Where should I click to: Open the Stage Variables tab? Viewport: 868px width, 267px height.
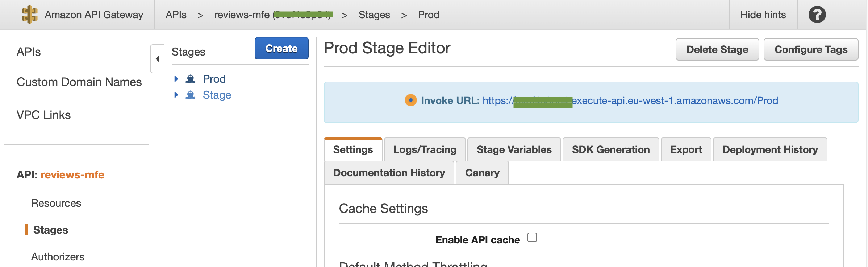[x=514, y=149]
